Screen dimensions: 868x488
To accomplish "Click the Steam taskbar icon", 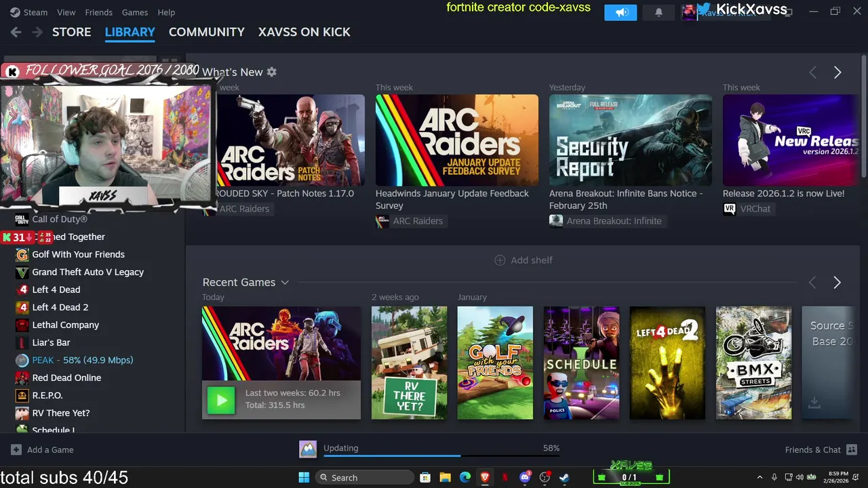I will (x=564, y=477).
